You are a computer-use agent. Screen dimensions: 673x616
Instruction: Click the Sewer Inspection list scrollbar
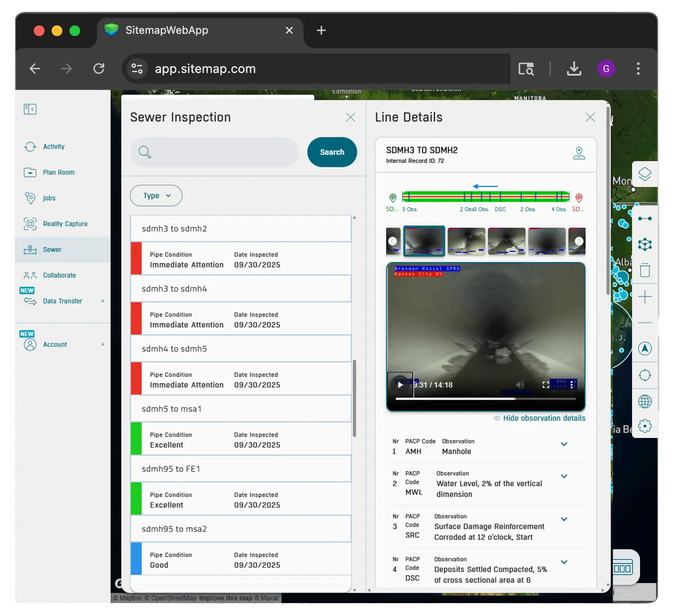[354, 398]
